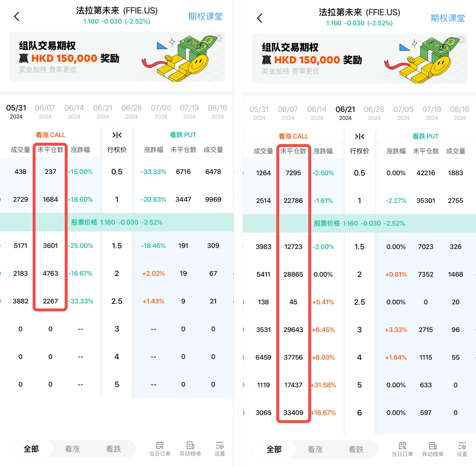This screenshot has width=476, height=467.
Task: Click the 行权价 column header in the right screen
Action: coord(360,151)
